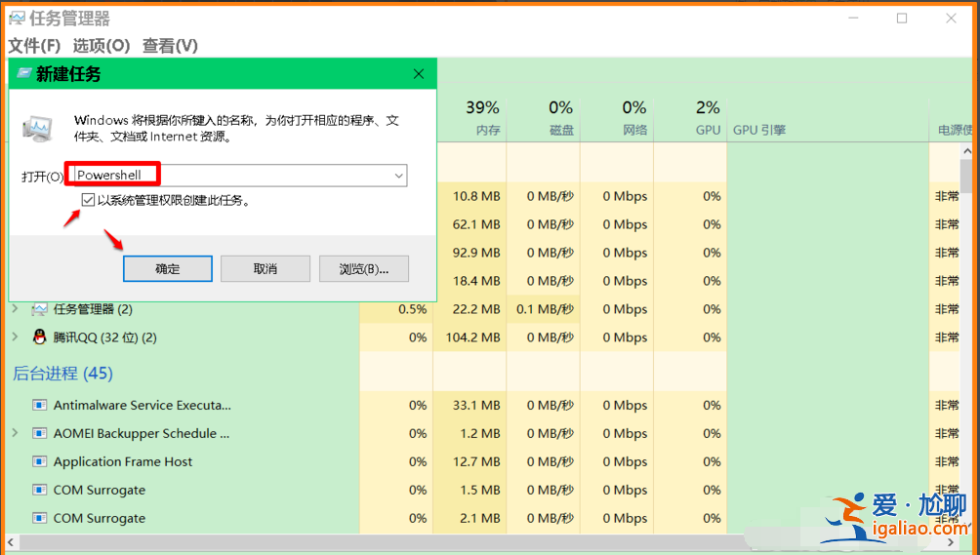Click the New Task dialog title icon
This screenshot has height=555, width=980.
[24, 73]
